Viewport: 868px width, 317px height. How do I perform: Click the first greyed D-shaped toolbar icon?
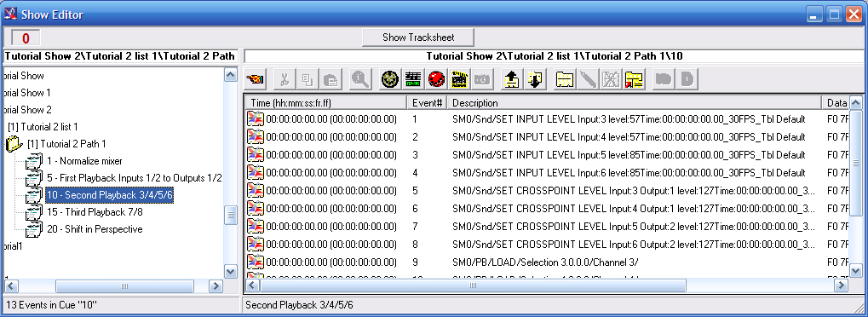(x=663, y=79)
